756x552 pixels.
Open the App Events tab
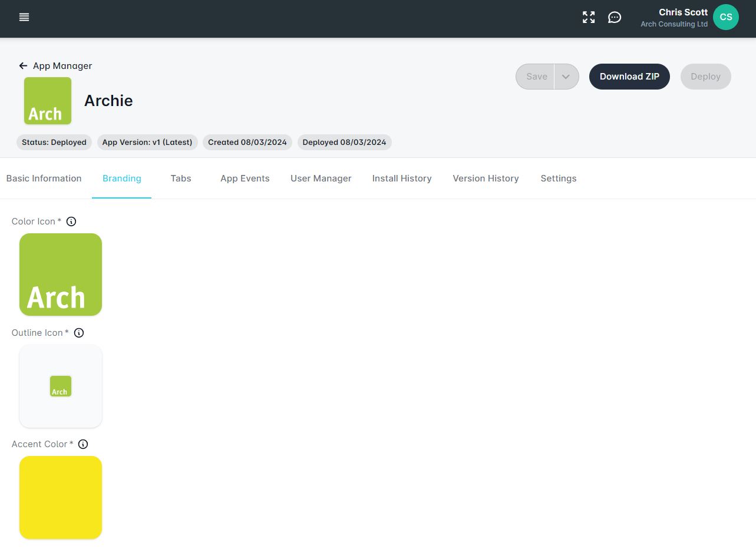(245, 178)
